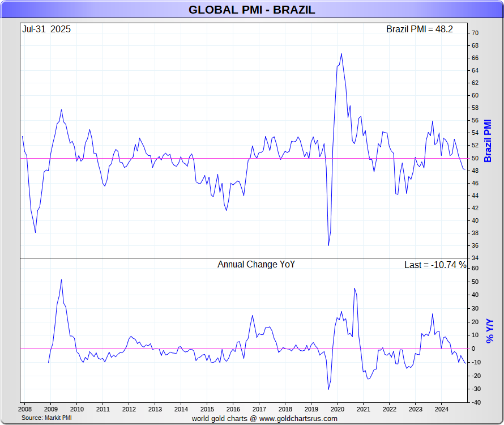This screenshot has height=425, width=504.
Task: Click the vertical % Y/Y axis label
Action: [489, 331]
